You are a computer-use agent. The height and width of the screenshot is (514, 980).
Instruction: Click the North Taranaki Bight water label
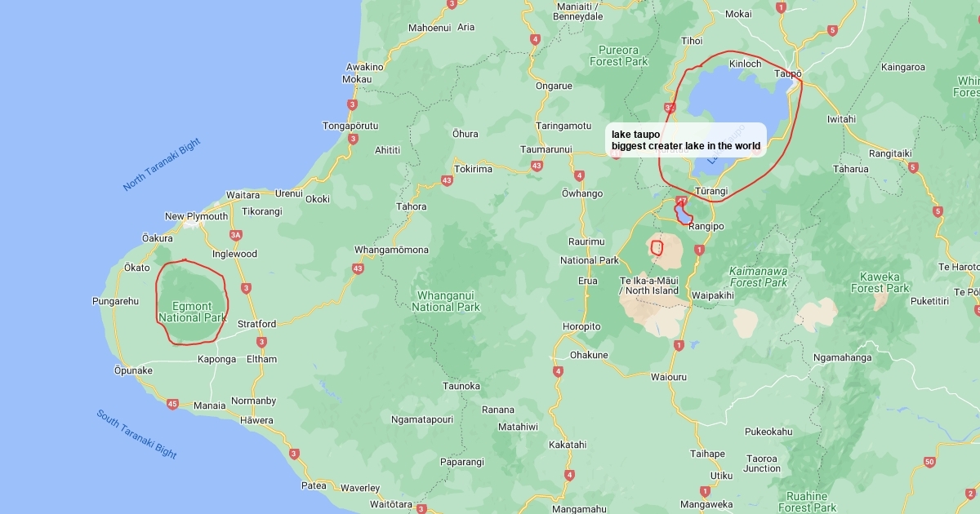pos(162,165)
